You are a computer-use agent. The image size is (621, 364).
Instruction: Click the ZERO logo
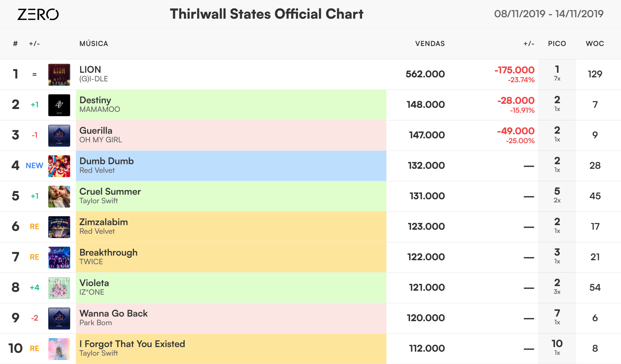point(38,14)
